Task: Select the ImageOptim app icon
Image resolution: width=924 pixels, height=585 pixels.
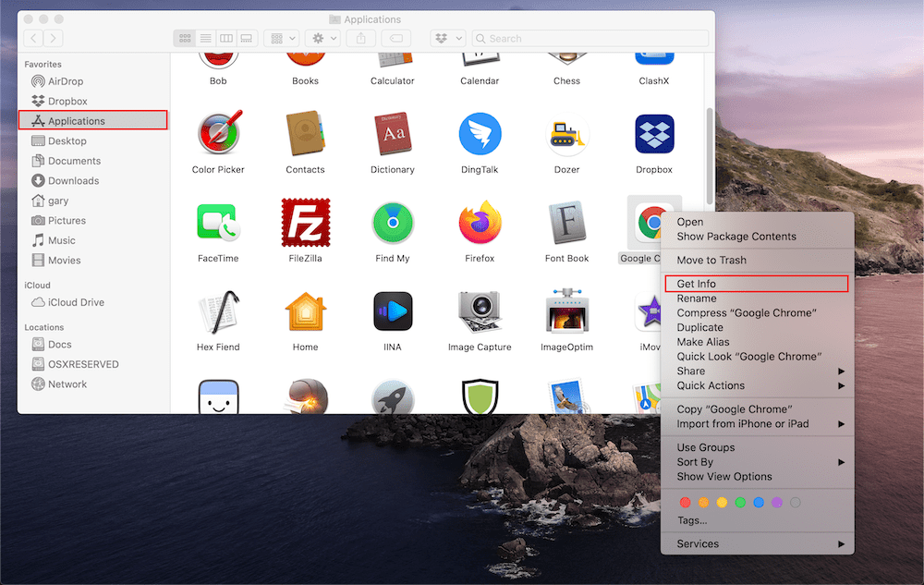Action: pos(567,311)
